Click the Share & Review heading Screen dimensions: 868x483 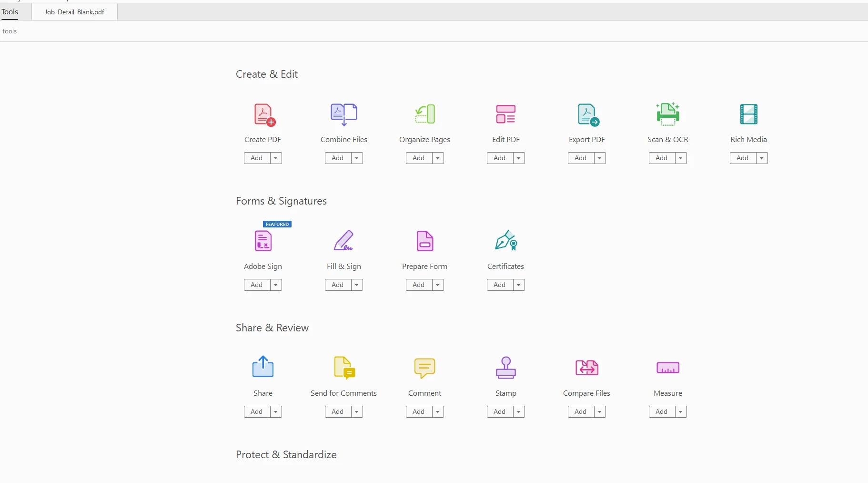click(x=272, y=328)
